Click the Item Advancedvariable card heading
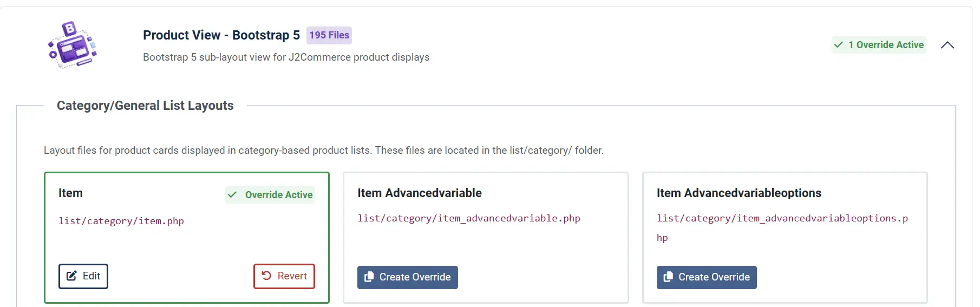The width and height of the screenshot is (980, 307). coord(420,193)
